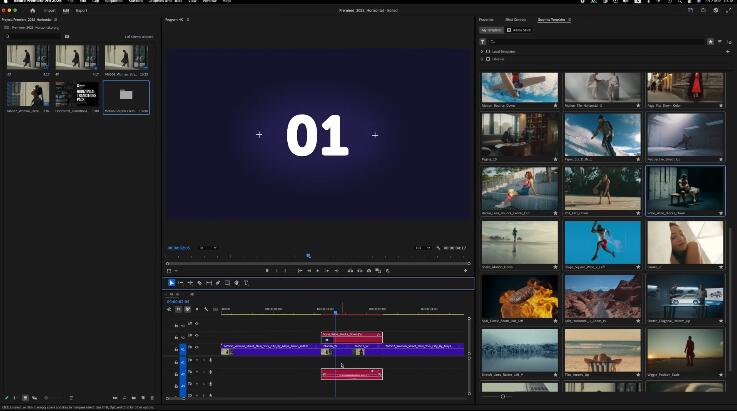Toggle the Libraries checkbox

(x=488, y=59)
